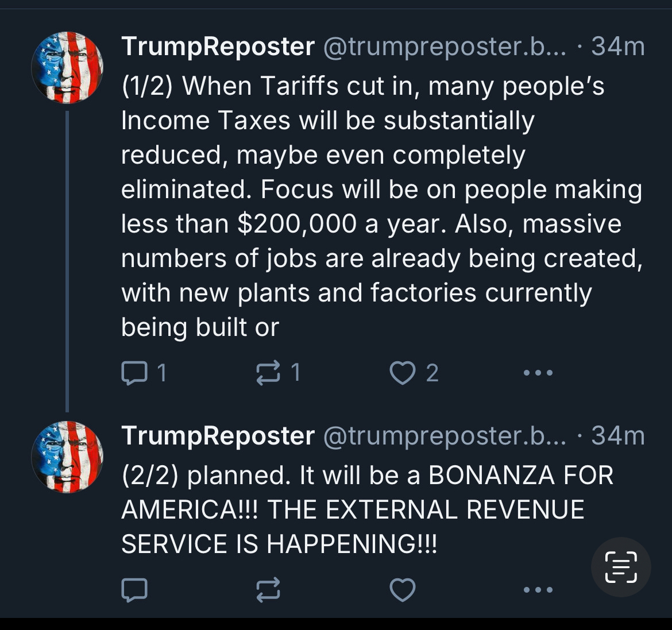Reply to the (1/2) Tariffs post
This screenshot has height=630, width=672.
click(x=134, y=373)
